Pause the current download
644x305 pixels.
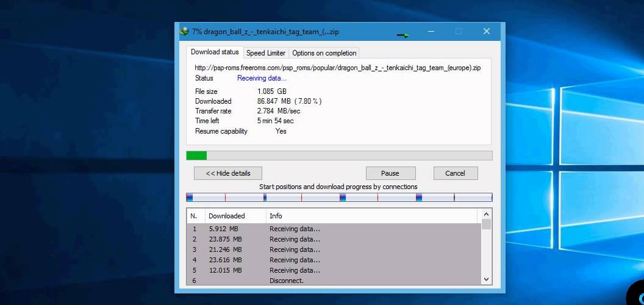click(390, 173)
